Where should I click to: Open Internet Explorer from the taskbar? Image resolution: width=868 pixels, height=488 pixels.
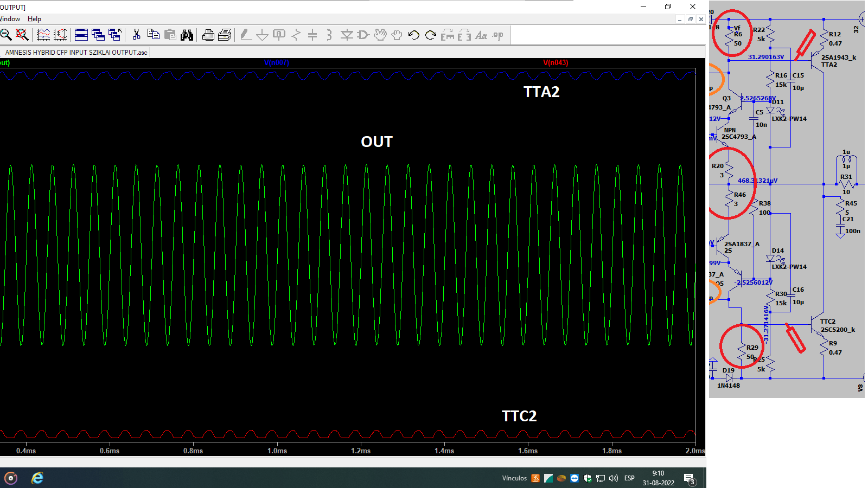[x=37, y=478]
